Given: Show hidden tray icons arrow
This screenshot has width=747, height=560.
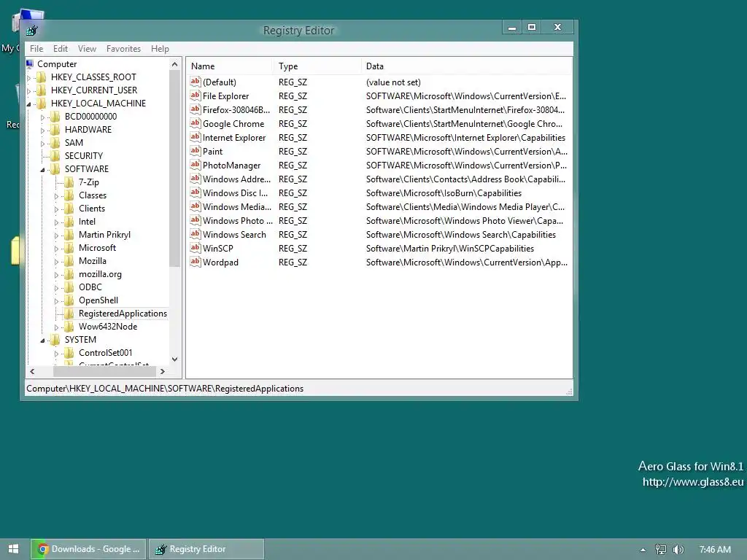Looking at the screenshot, I should pyautogui.click(x=643, y=550).
